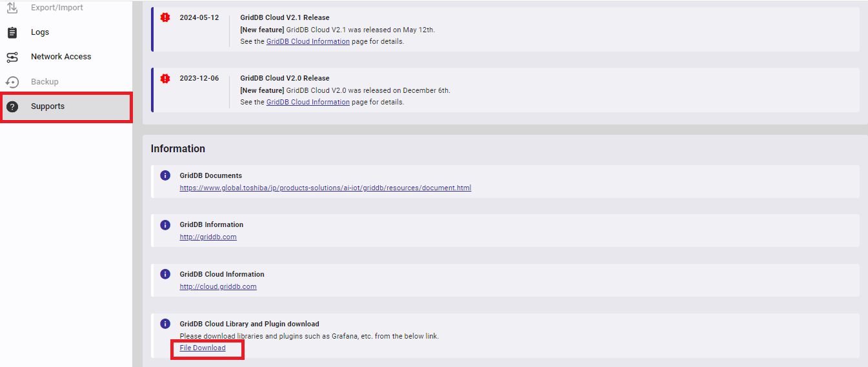
Task: Select Supports in the sidebar
Action: [48, 106]
